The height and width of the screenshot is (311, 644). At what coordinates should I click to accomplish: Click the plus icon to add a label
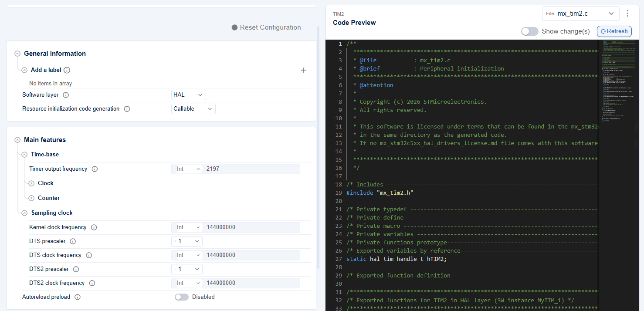coord(303,70)
